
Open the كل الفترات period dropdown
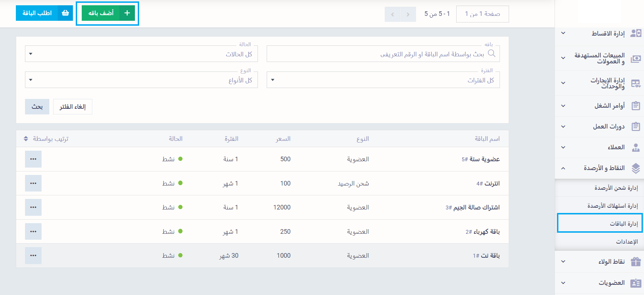coord(383,80)
